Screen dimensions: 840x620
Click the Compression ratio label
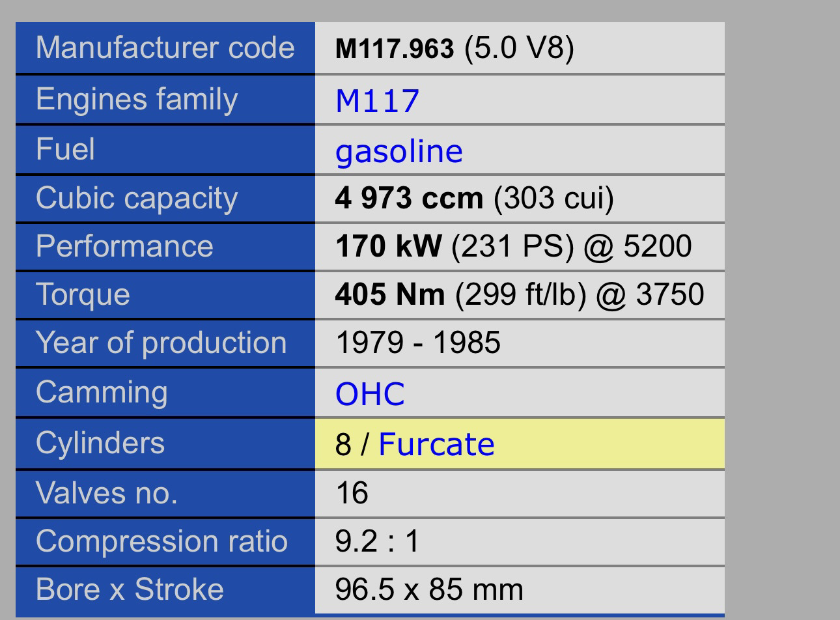[161, 542]
